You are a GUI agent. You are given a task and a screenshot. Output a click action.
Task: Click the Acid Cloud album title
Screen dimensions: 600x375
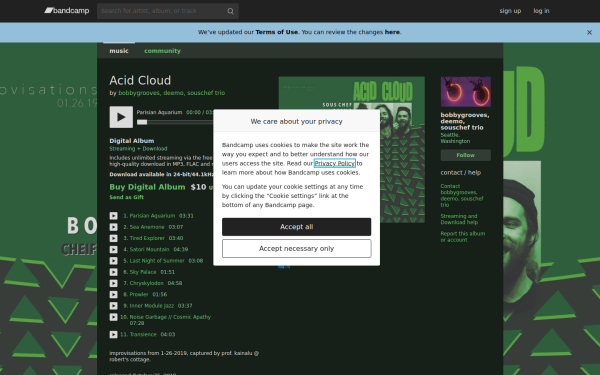pos(140,80)
